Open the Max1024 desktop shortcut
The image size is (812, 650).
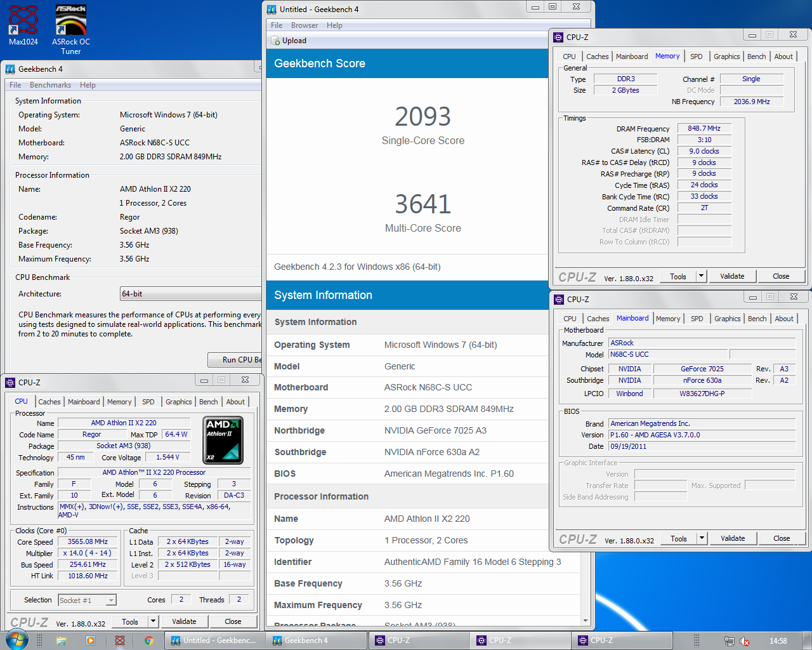[23, 25]
